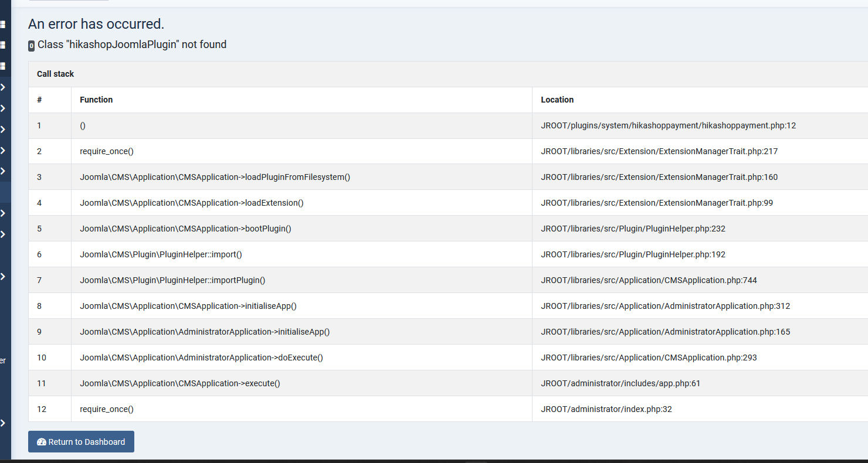Click the hikashoppayment.php:12 location text
Viewport: 868px width, 463px height.
coord(668,125)
